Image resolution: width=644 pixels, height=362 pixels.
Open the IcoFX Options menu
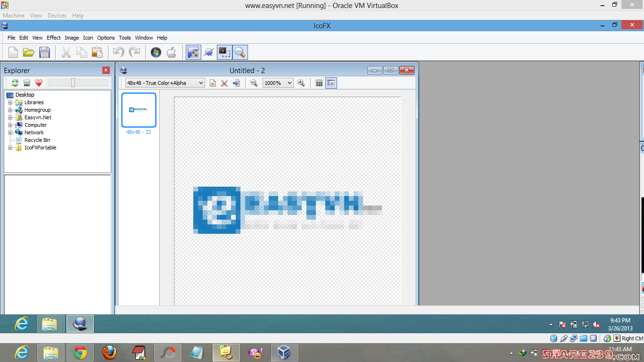click(106, 38)
